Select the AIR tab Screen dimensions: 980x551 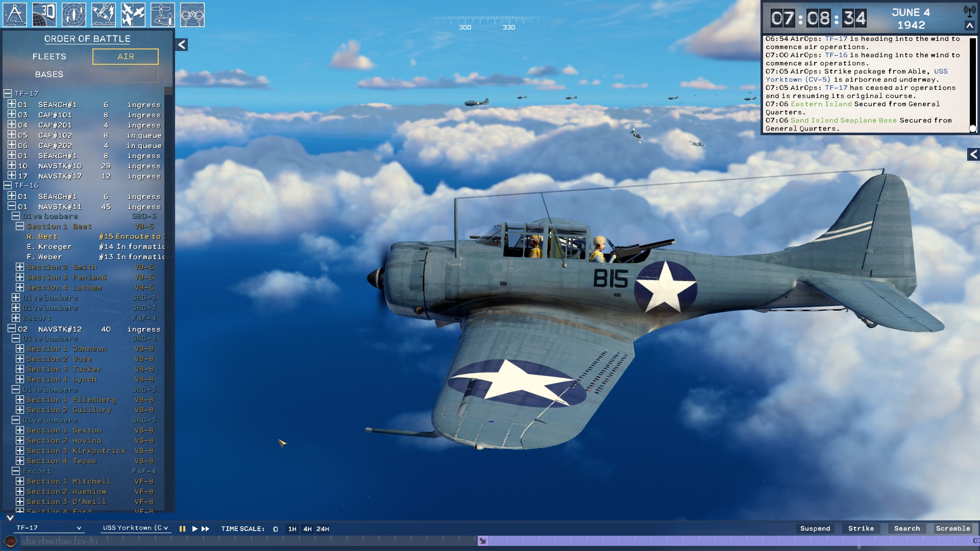point(126,57)
